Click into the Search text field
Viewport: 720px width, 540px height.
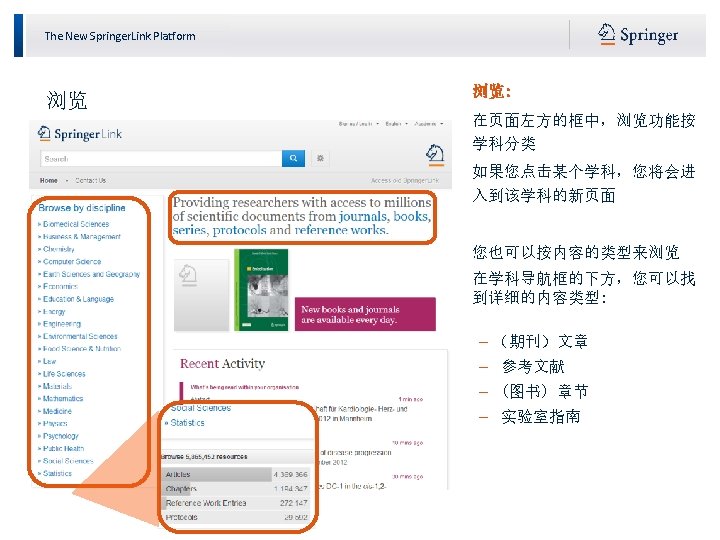coord(161,158)
